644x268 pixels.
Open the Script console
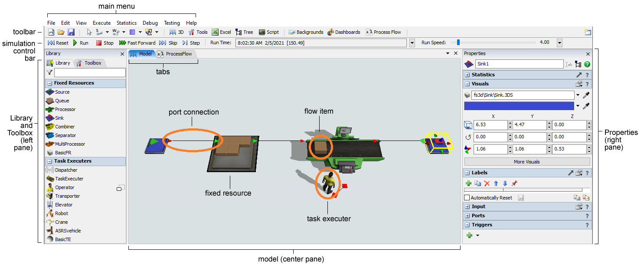coord(269,32)
